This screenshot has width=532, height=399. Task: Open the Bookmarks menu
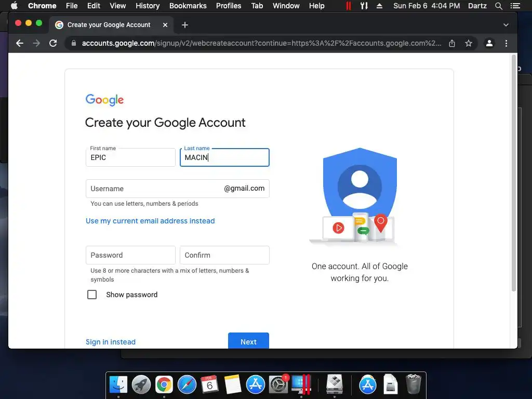coord(188,6)
